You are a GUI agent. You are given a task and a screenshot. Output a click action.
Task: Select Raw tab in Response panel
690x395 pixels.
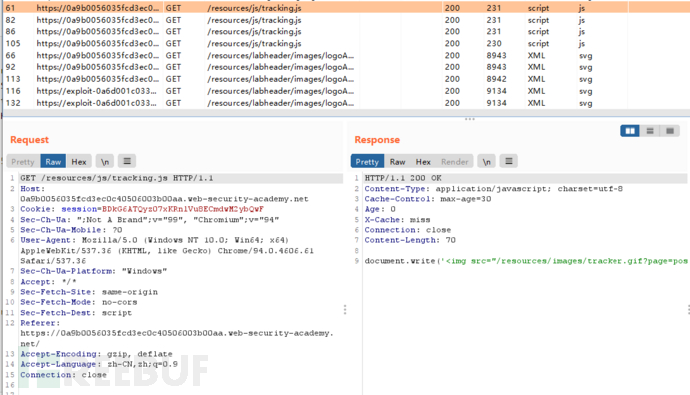[397, 161]
